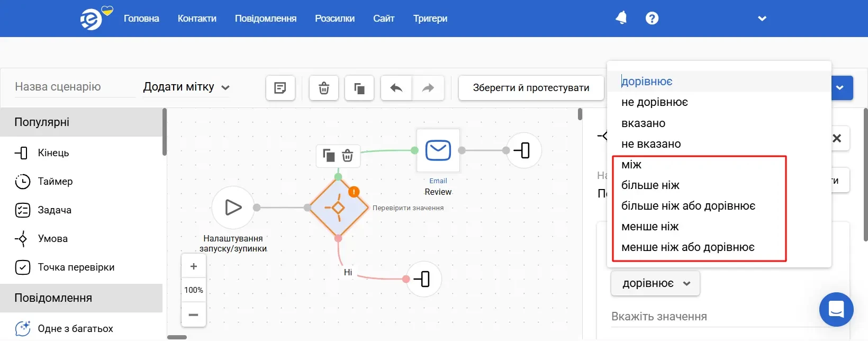Collapse the Повідомлення section header
The image size is (868, 341).
[81, 298]
